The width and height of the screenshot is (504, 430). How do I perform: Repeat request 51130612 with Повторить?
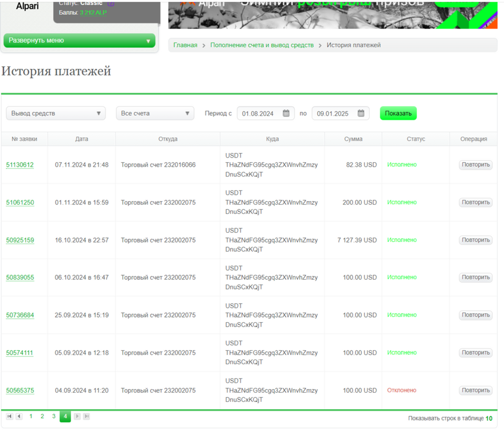pos(476,165)
